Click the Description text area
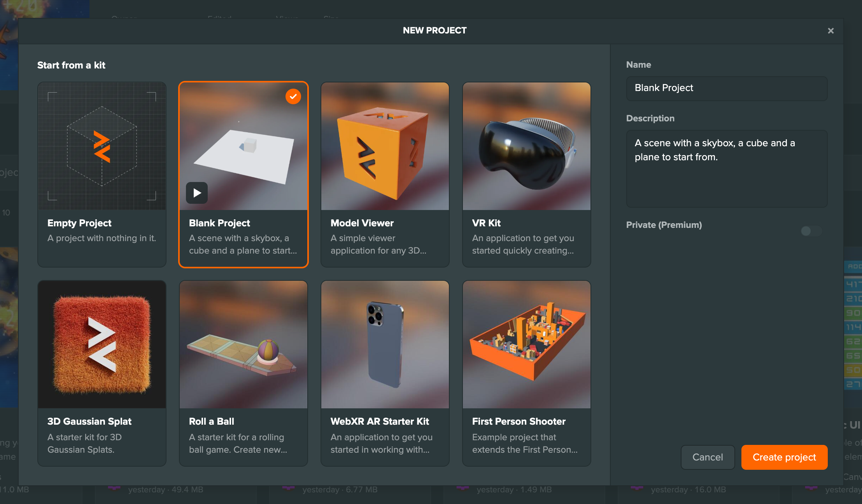 (727, 168)
